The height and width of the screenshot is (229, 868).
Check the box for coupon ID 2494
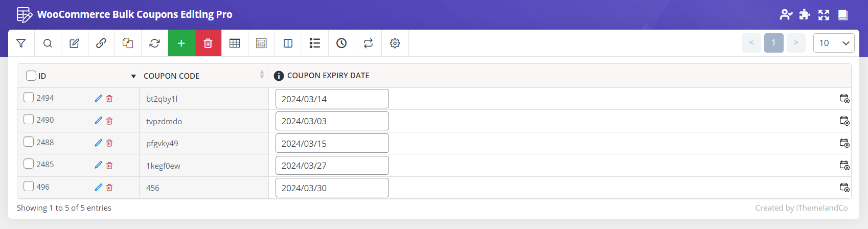pyautogui.click(x=29, y=97)
